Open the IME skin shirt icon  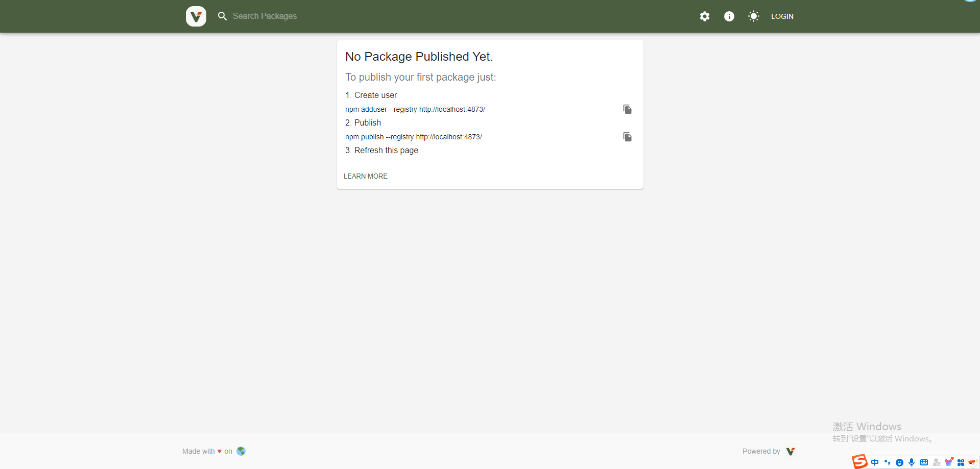(x=949, y=462)
